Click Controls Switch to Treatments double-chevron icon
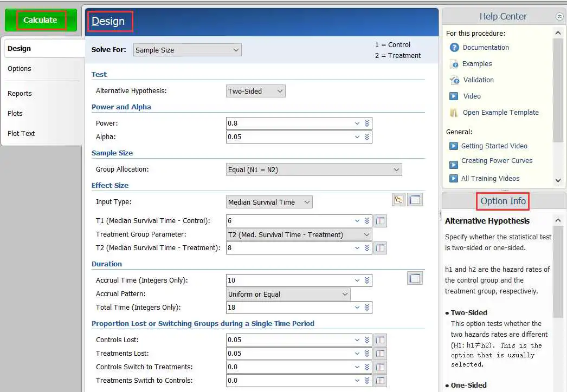This screenshot has height=392, width=567. [367, 367]
